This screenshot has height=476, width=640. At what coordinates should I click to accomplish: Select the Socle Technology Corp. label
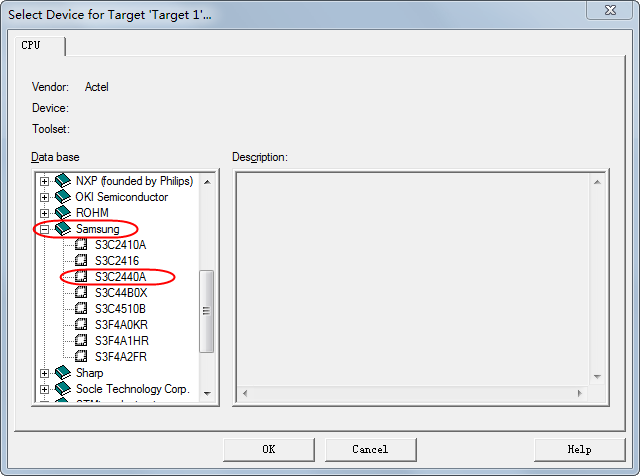coord(133,389)
